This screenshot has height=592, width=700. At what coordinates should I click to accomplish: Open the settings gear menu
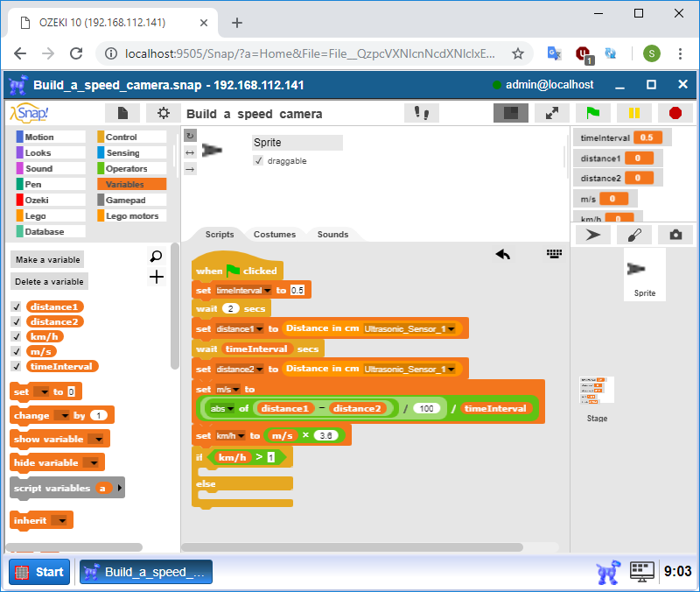(x=164, y=113)
